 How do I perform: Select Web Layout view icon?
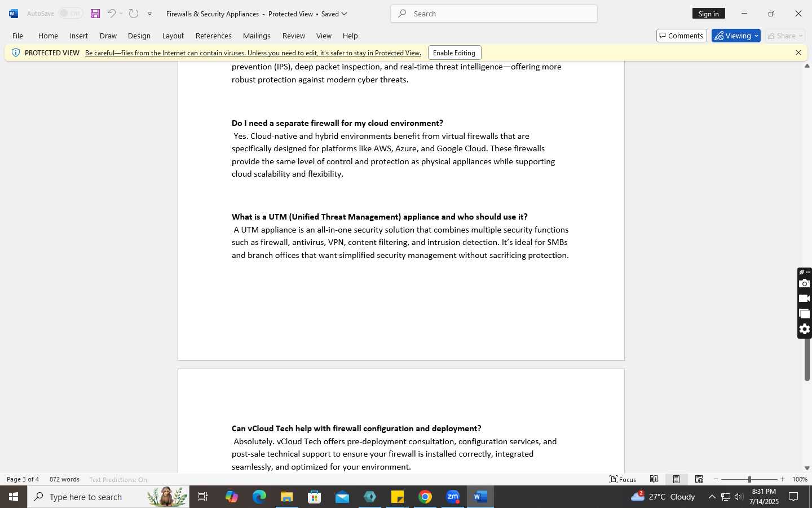point(699,479)
